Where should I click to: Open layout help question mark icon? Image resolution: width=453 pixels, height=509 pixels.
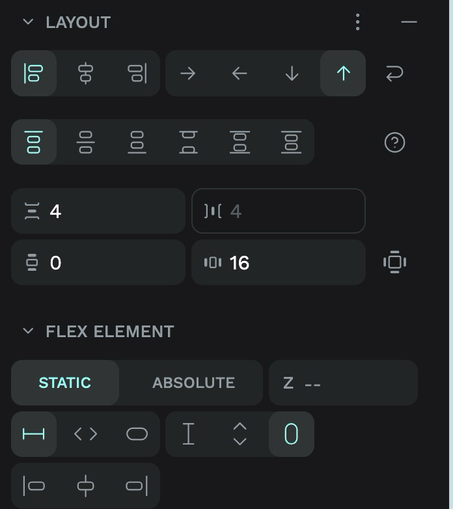click(395, 143)
